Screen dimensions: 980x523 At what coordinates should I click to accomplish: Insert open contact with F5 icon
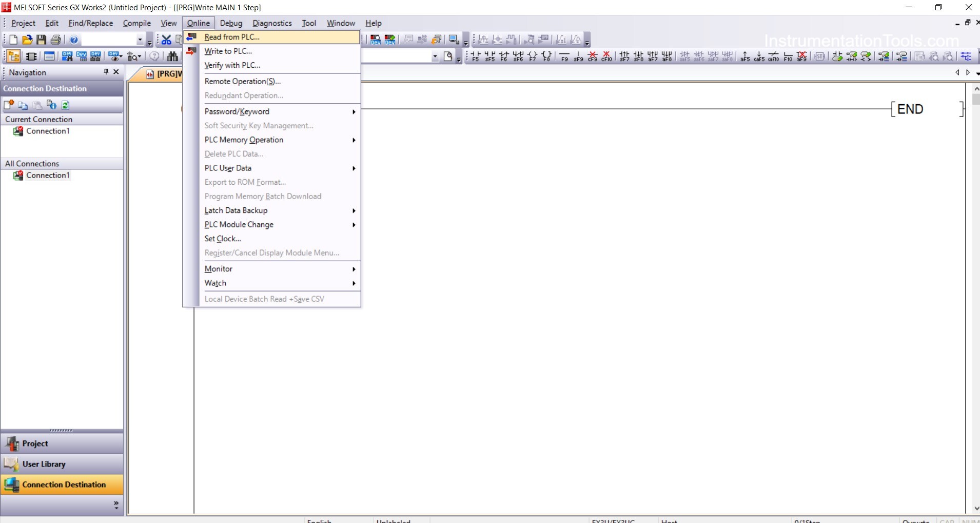[x=475, y=56]
